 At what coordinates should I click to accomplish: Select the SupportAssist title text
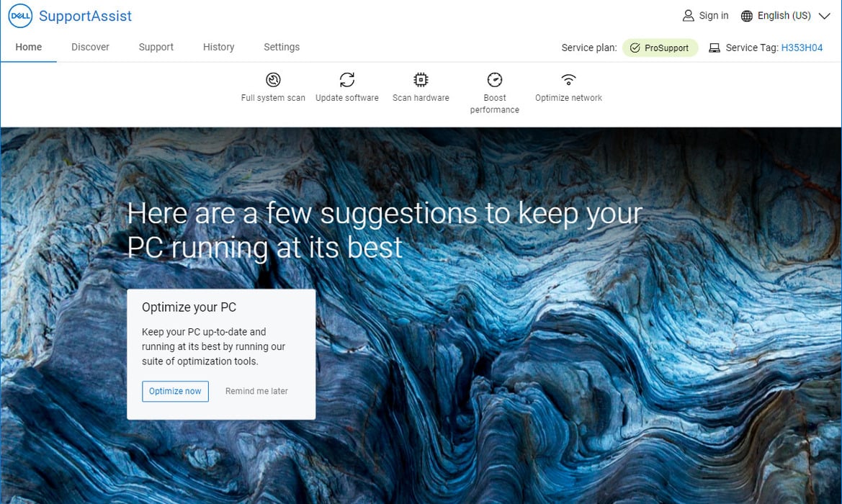[86, 16]
